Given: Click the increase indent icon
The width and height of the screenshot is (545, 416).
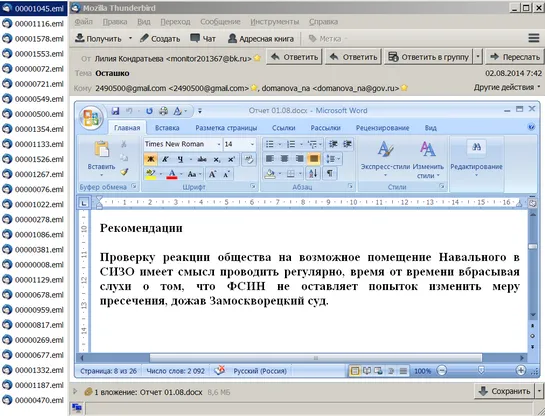Looking at the screenshot, I should (347, 144).
